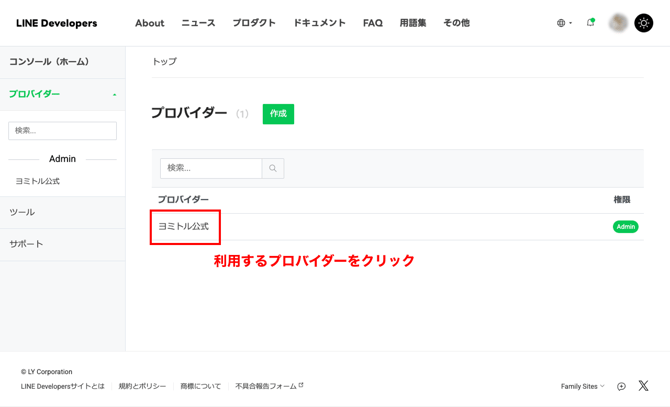Click the search magnifier in provider list
Image resolution: width=670 pixels, height=407 pixels.
[x=273, y=168]
